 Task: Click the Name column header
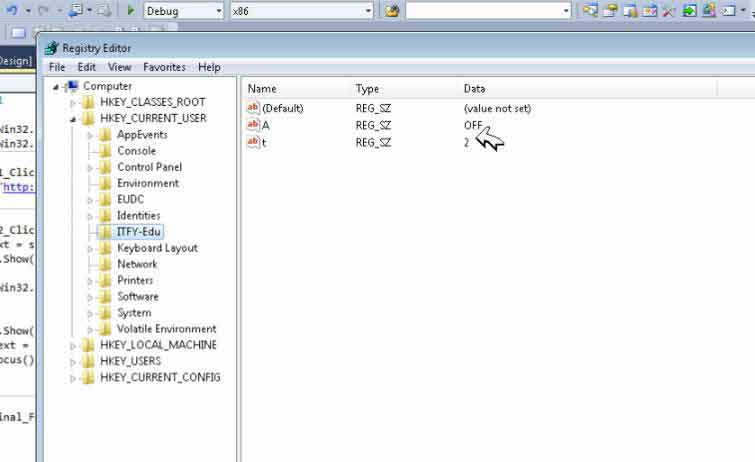click(262, 89)
